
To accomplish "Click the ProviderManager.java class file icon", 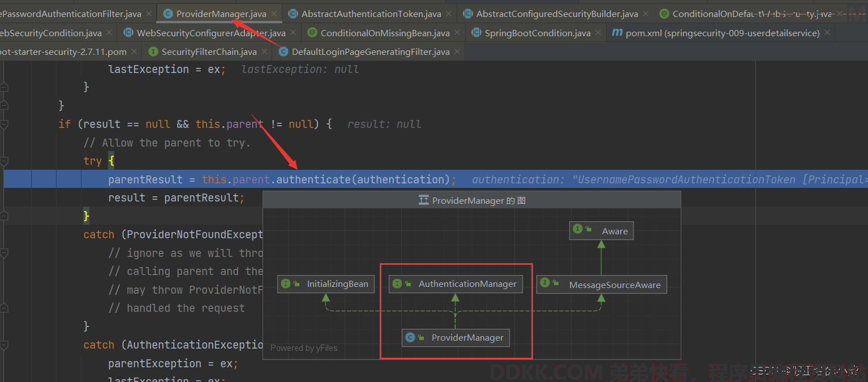I will pyautogui.click(x=168, y=14).
